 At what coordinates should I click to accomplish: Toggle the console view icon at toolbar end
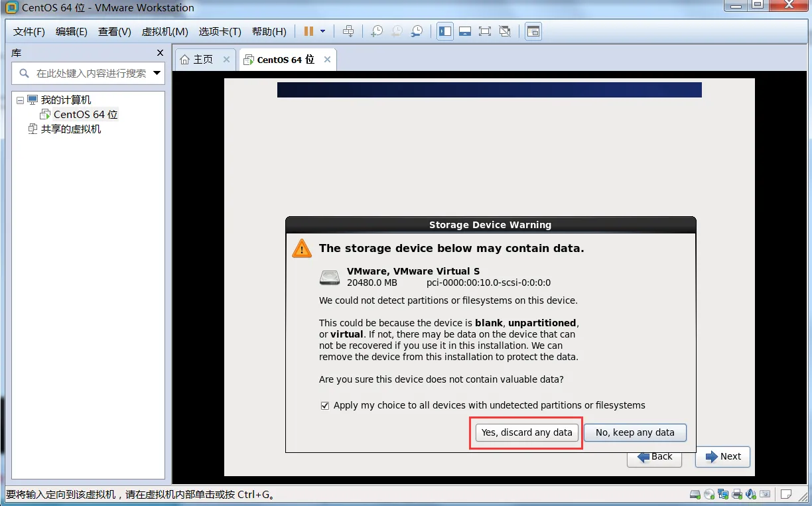(x=533, y=31)
